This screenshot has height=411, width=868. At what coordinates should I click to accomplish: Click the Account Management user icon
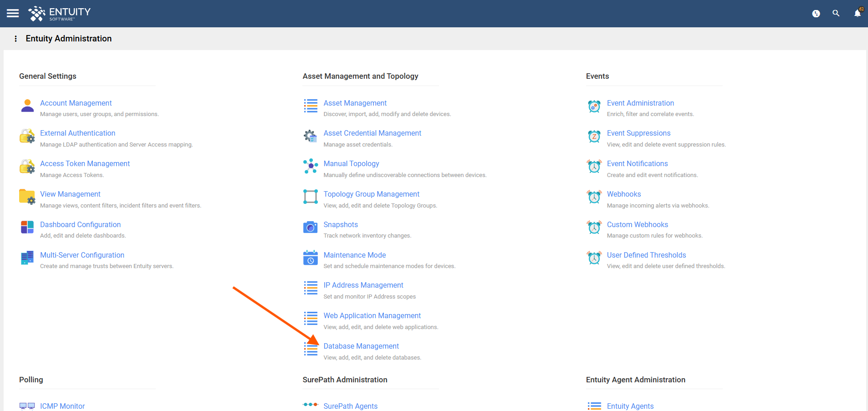tap(27, 106)
